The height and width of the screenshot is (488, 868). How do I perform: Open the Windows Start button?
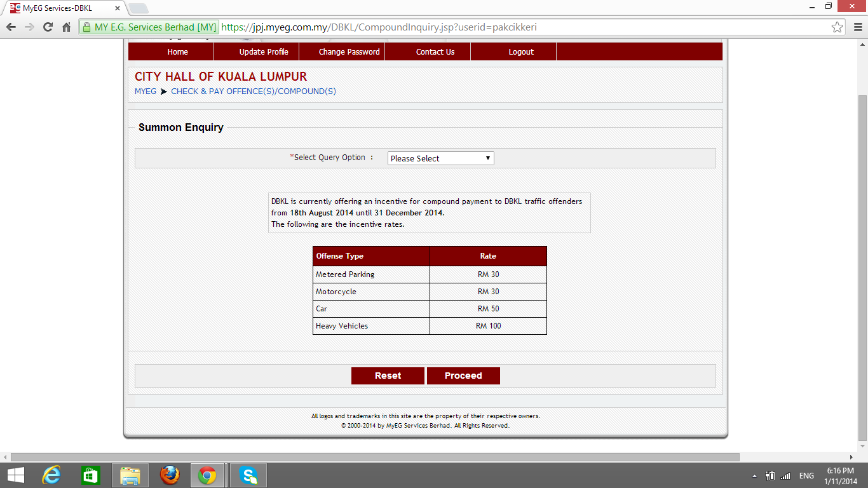point(16,475)
